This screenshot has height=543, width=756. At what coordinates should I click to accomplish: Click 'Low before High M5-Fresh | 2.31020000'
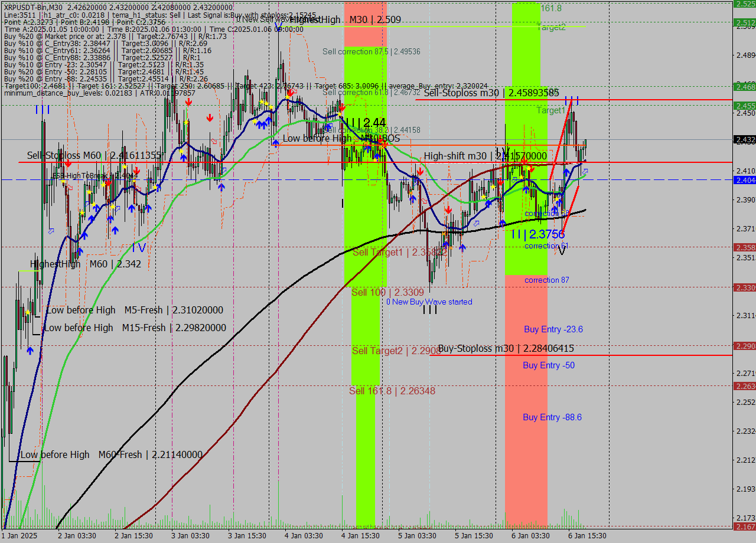(x=135, y=310)
